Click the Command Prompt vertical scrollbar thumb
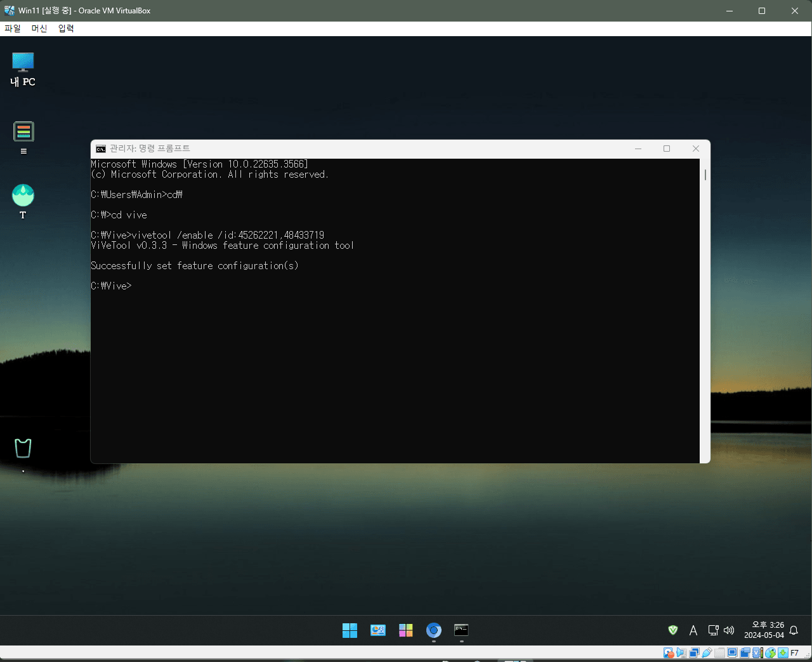 coord(705,174)
